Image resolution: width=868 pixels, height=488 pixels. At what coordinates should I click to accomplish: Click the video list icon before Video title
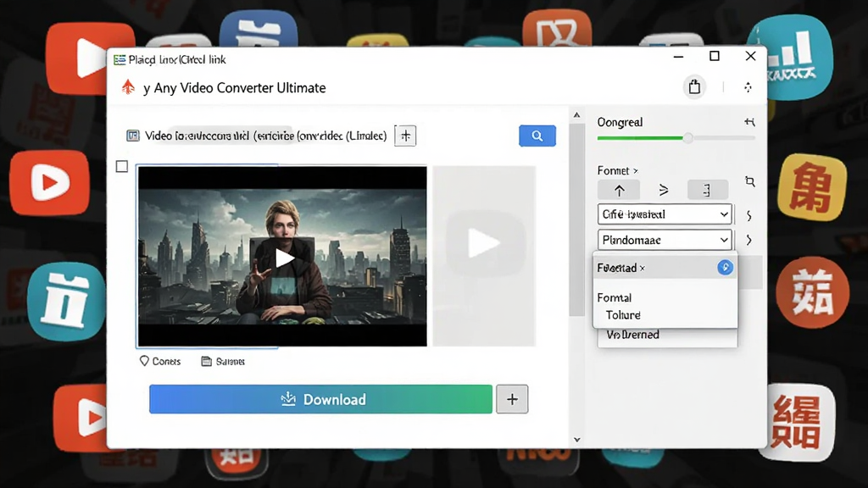click(x=133, y=136)
